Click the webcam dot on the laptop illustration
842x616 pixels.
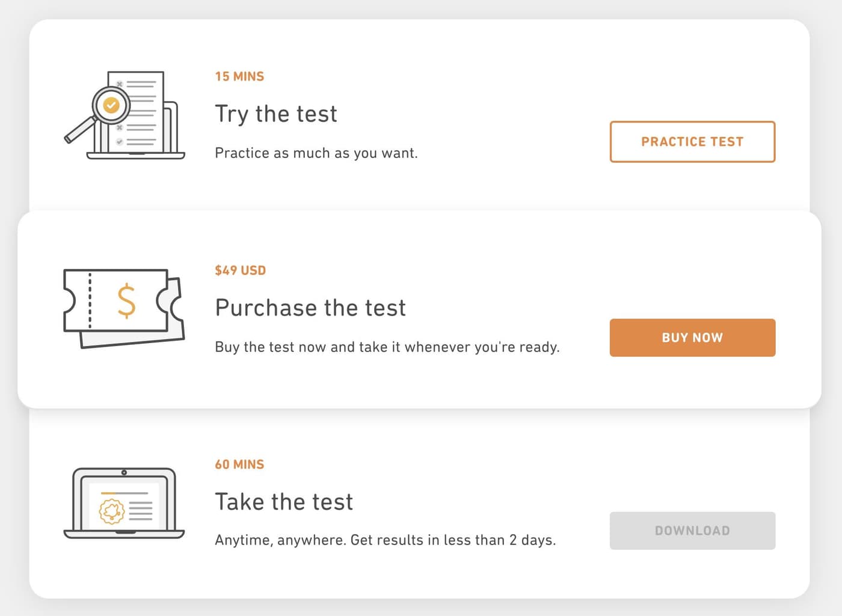[124, 472]
